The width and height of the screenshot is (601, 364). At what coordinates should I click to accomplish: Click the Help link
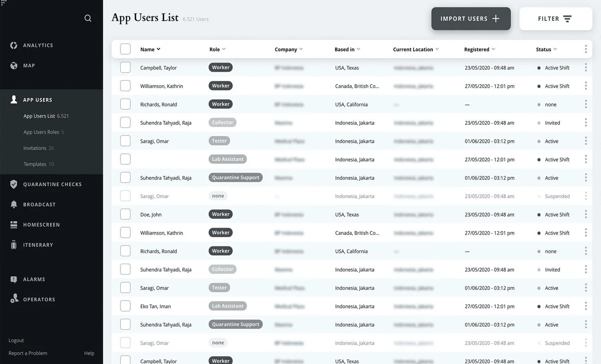[x=89, y=353]
